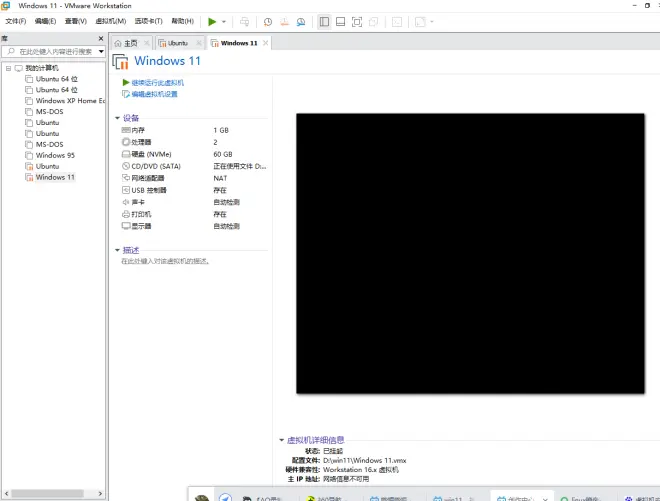Open the snapshot manager toolbar icon
Image resolution: width=660 pixels, height=501 pixels.
[301, 21]
